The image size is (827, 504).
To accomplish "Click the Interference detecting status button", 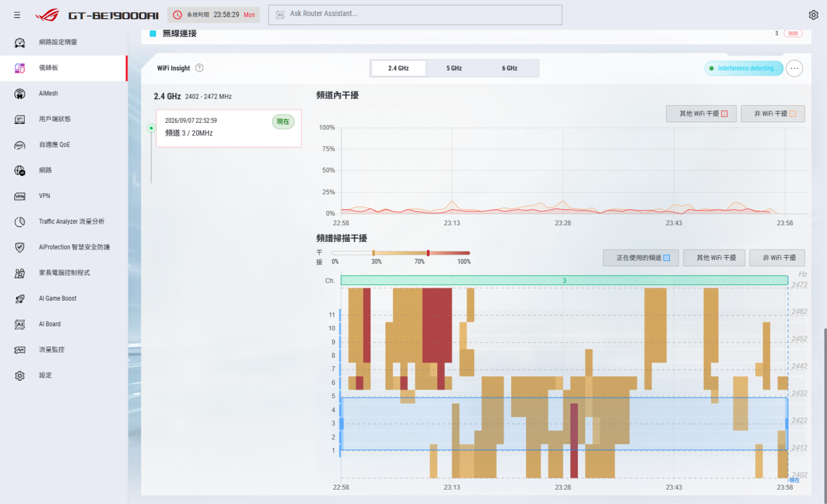I will [x=744, y=68].
